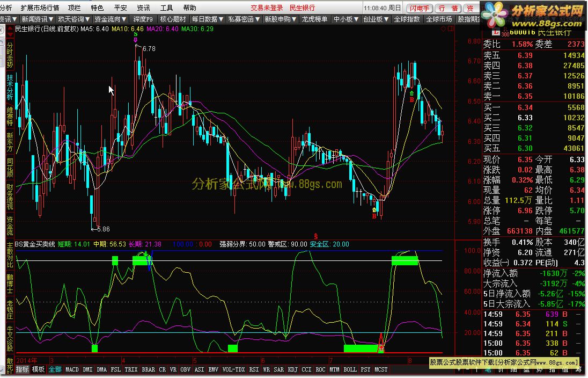
Task: Select the KDJ indicator tab
Action: coord(292,369)
